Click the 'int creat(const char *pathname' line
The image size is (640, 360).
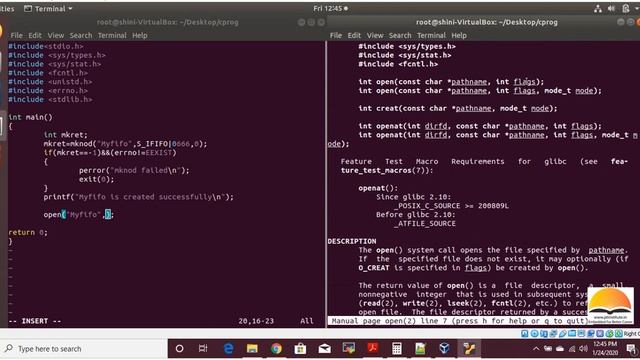(x=458, y=108)
